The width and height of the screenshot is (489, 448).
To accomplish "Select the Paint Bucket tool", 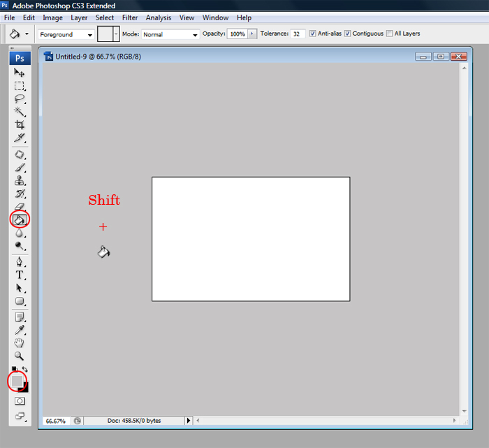I will [19, 219].
